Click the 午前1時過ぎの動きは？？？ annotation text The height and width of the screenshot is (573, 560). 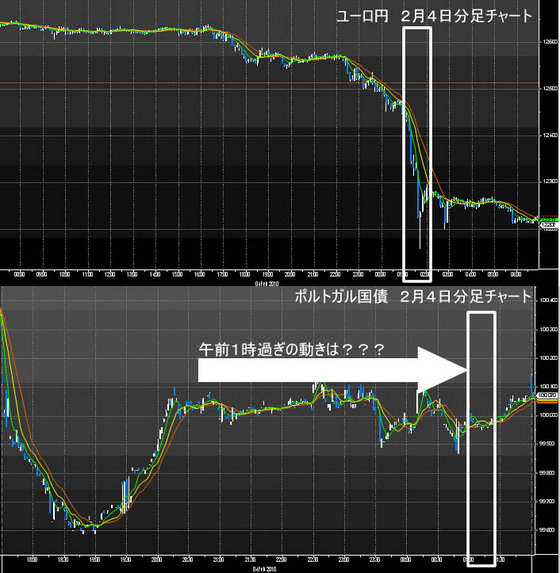[291, 350]
